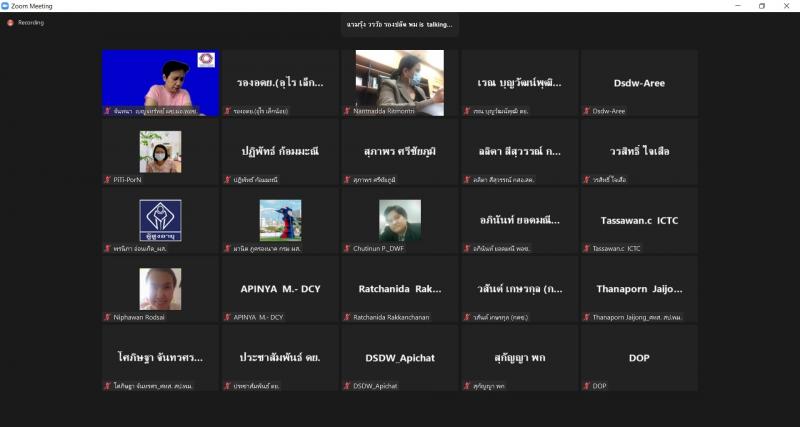Click muted mic icon beside เวณ บุญวัฒน์พุฒิ label
The height and width of the screenshot is (427, 800).
coord(467,111)
